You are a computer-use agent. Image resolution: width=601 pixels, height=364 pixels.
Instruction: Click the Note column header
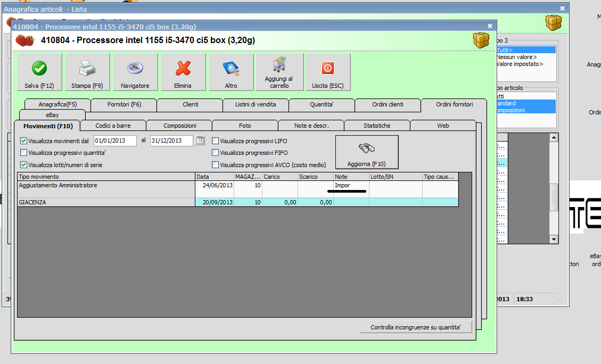click(x=351, y=177)
